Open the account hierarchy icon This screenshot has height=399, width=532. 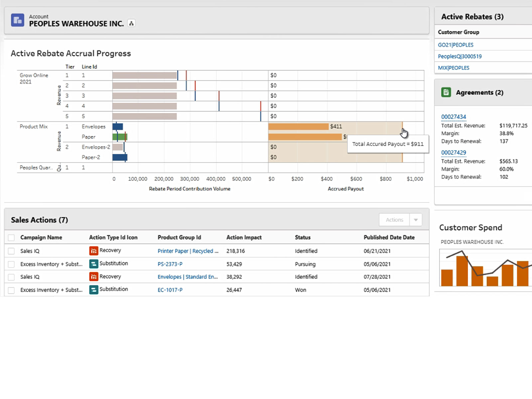(x=131, y=23)
